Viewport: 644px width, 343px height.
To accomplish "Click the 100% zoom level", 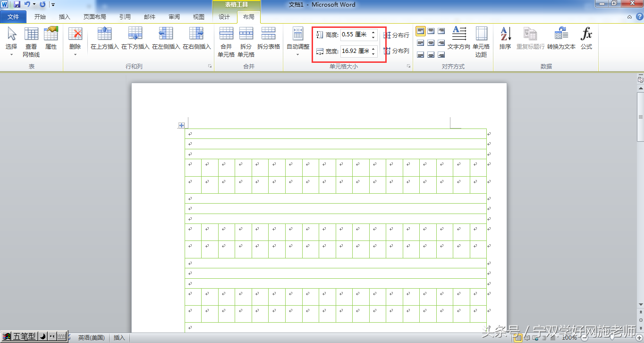I will 569,337.
